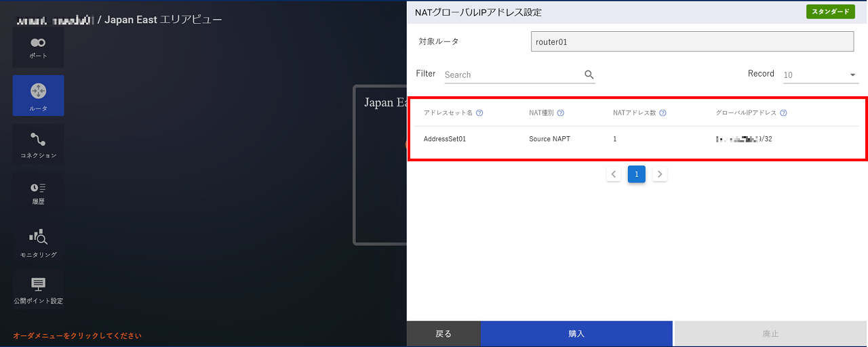
Task: Click the NATアドレス数 column header
Action: click(x=634, y=113)
